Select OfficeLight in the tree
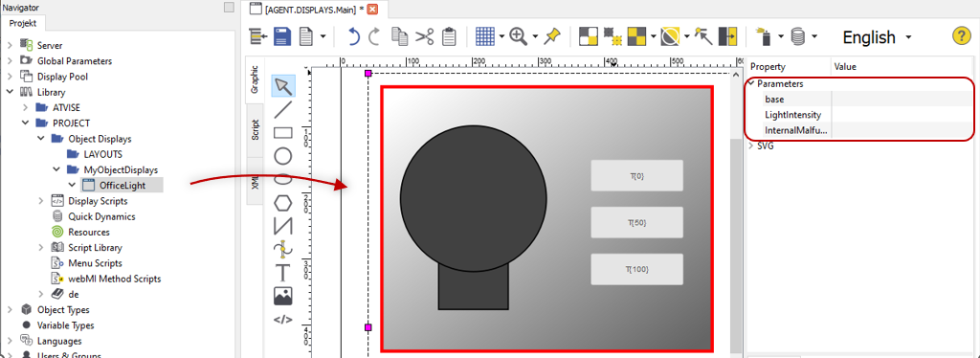Screen dimensions: 980x358 pyautogui.click(x=122, y=185)
